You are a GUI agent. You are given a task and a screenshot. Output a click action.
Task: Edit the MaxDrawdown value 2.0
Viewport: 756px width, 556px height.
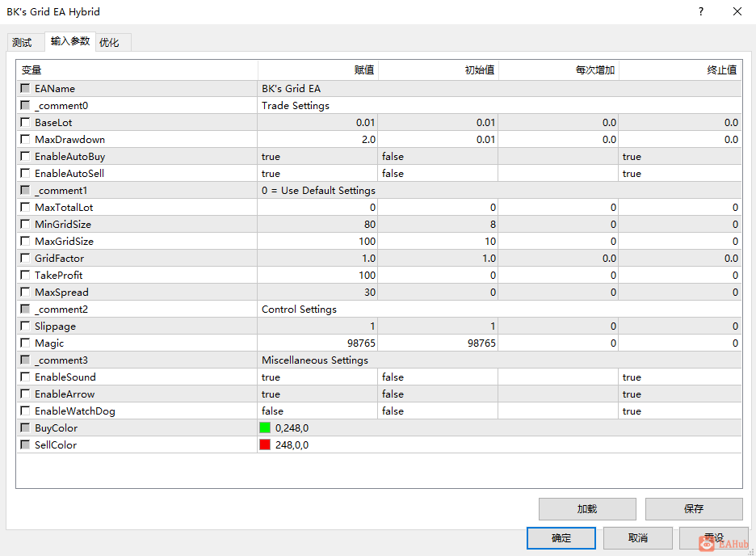click(x=317, y=139)
